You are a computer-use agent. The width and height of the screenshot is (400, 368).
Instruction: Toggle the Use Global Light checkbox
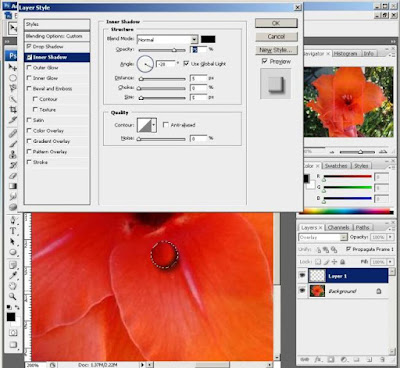(186, 63)
